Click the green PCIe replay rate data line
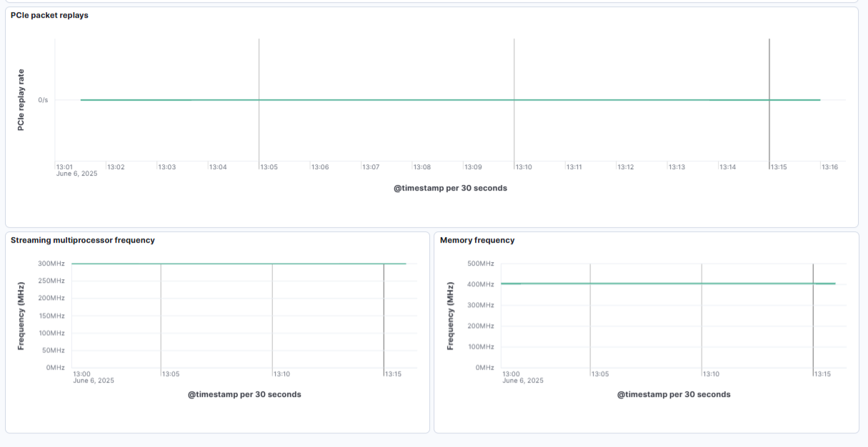This screenshot has width=868, height=447. click(x=393, y=100)
